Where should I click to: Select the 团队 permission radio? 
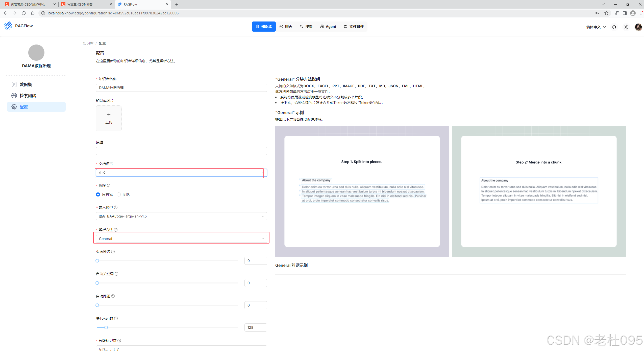tap(119, 194)
